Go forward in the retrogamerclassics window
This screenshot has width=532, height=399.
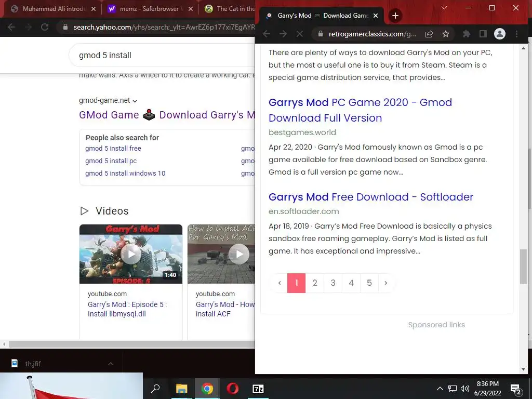click(x=283, y=34)
